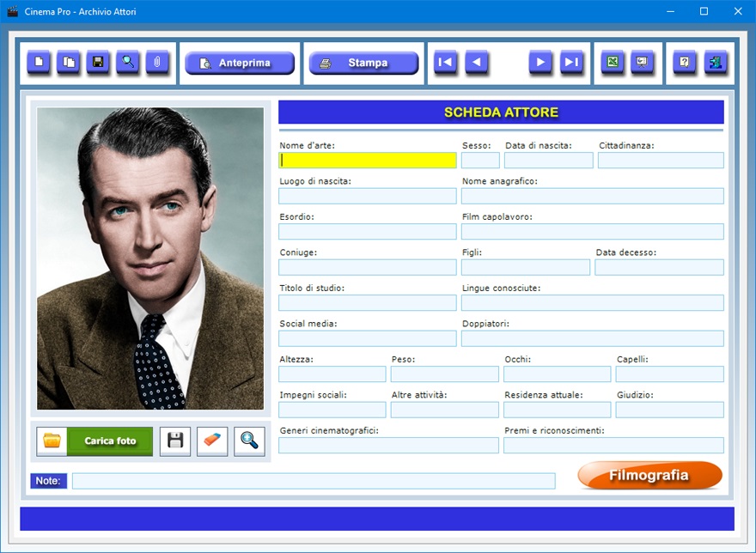This screenshot has height=553, width=756.
Task: Select the Altre attività field
Action: coord(444,410)
